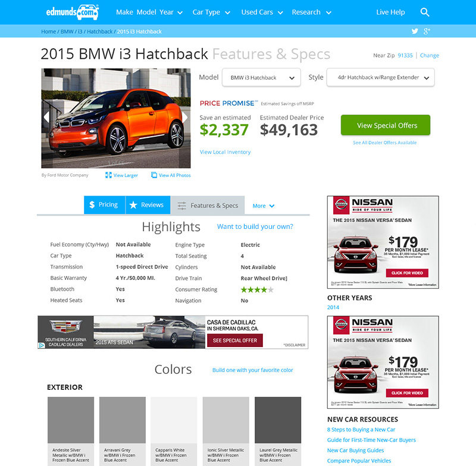
Task: Select the Features & Specs tab
Action: coord(208,206)
